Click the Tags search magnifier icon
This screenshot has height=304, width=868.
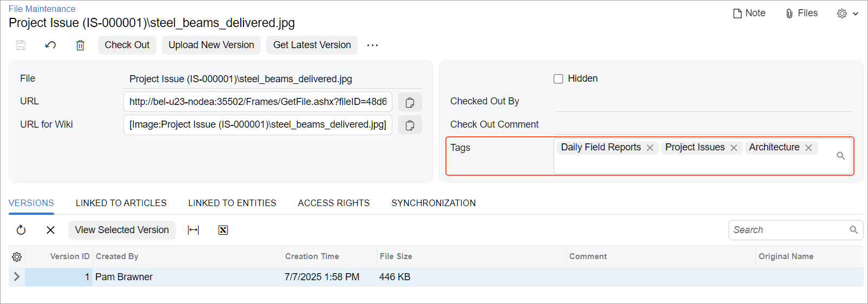840,156
